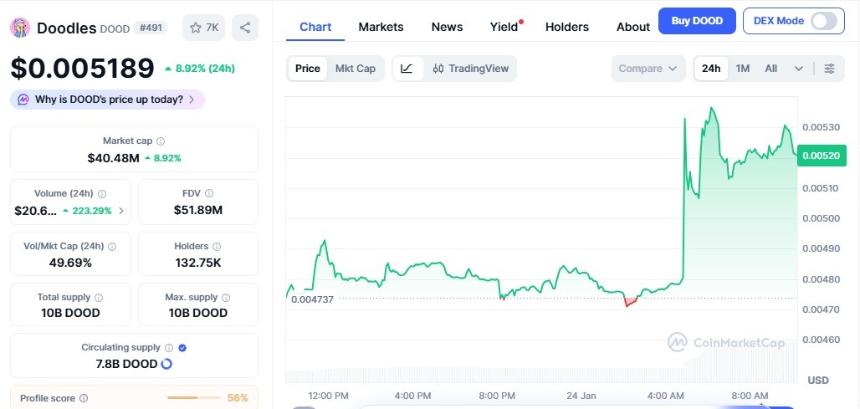Click Buy DOOD button
The image size is (860, 409).
tap(697, 21)
